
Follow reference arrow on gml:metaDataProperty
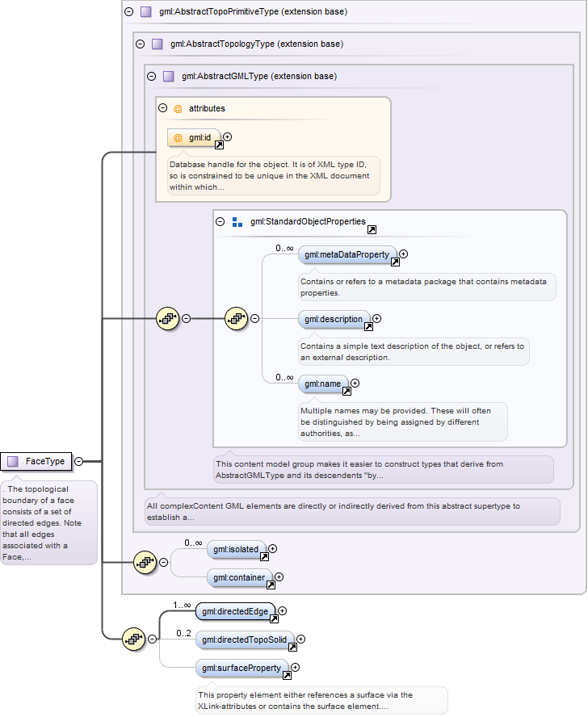coord(395,262)
